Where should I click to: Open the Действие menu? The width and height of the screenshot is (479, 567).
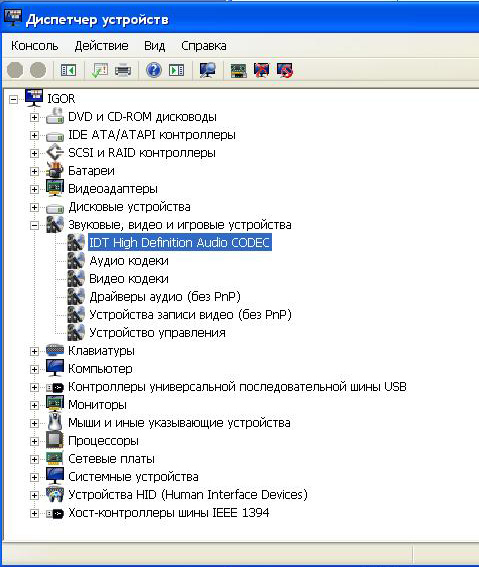101,46
